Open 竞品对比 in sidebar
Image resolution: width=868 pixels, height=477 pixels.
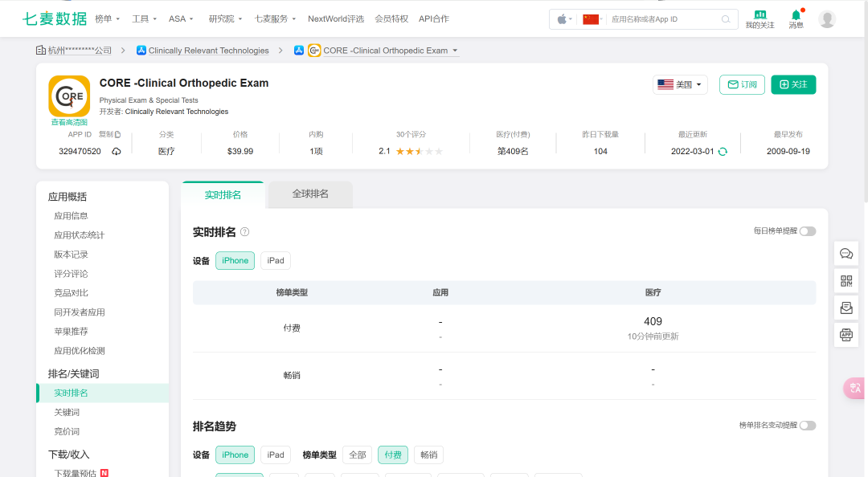pyautogui.click(x=71, y=293)
